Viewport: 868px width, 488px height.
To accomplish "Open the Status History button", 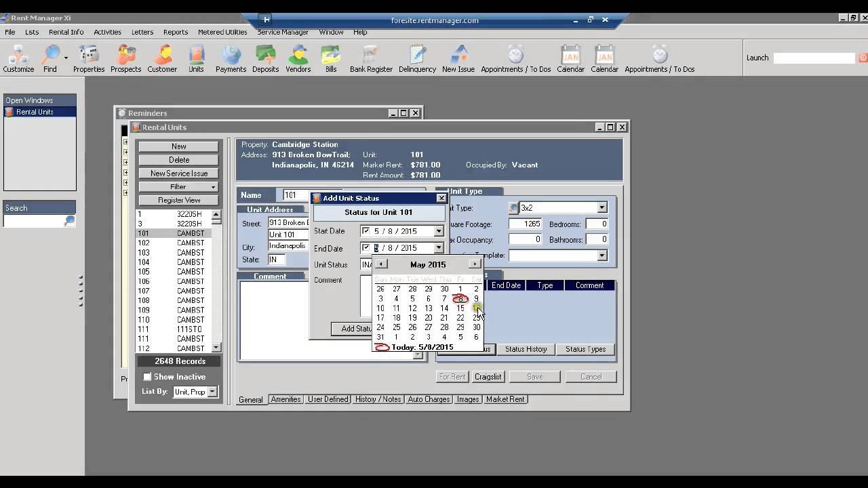I will [526, 349].
